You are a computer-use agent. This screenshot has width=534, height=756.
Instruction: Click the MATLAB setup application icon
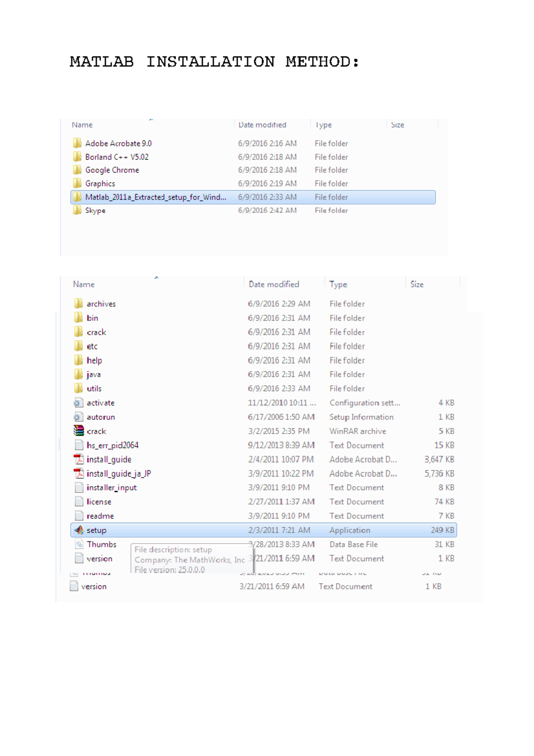click(x=79, y=530)
